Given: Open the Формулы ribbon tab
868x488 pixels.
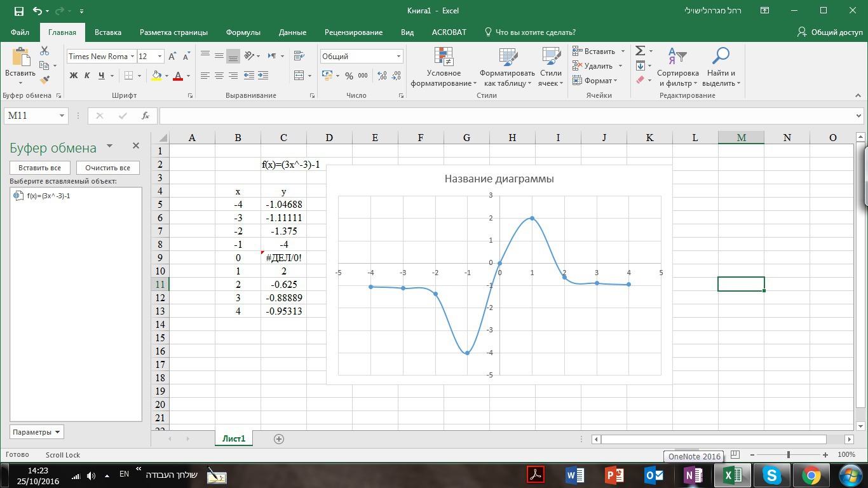Looking at the screenshot, I should (243, 32).
